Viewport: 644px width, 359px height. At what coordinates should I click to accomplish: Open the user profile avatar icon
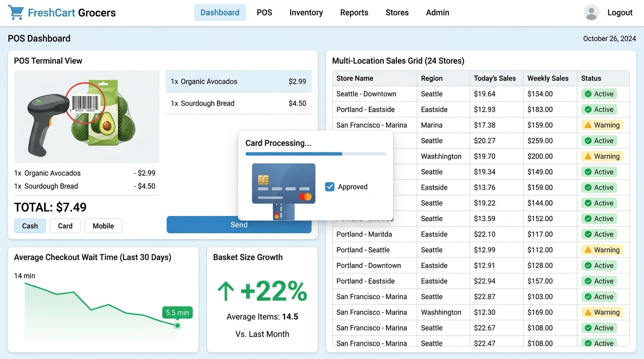point(592,13)
